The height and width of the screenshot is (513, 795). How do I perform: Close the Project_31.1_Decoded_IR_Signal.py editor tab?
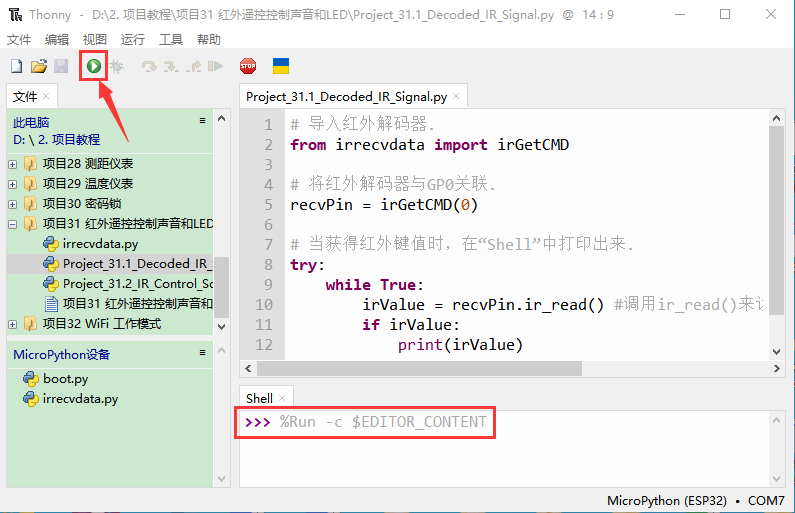[457, 97]
